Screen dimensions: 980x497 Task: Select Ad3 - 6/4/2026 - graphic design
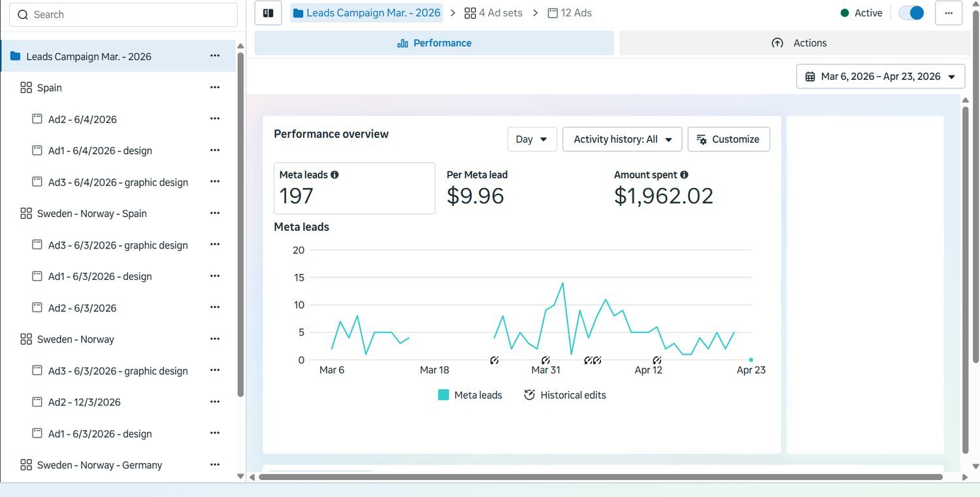coord(118,182)
